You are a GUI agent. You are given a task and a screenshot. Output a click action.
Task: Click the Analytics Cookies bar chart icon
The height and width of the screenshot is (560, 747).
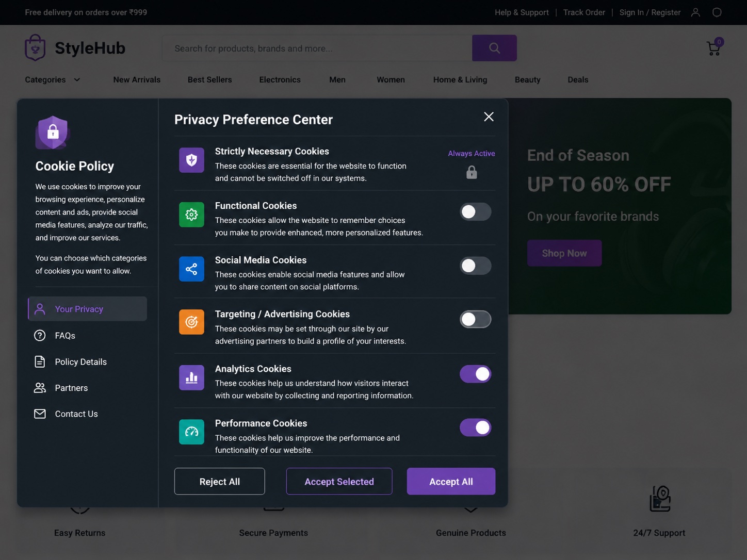tap(191, 377)
